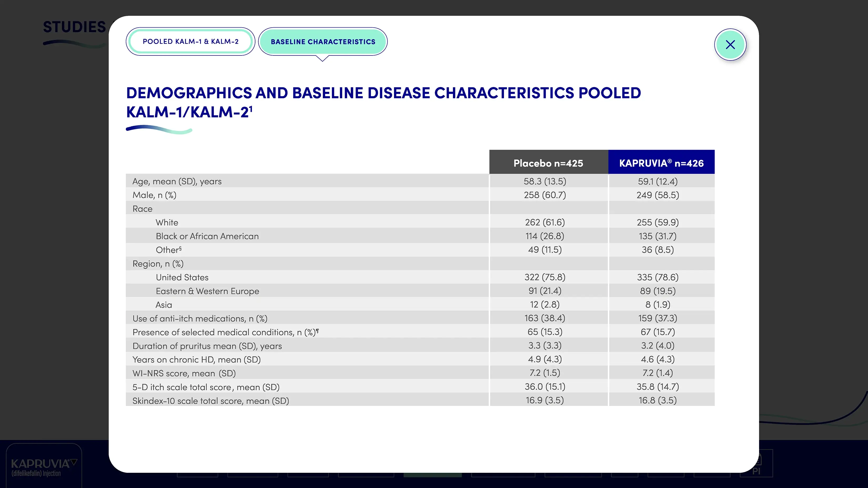This screenshot has height=488, width=868.
Task: Close the baseline characteristics popup
Action: coord(730,44)
